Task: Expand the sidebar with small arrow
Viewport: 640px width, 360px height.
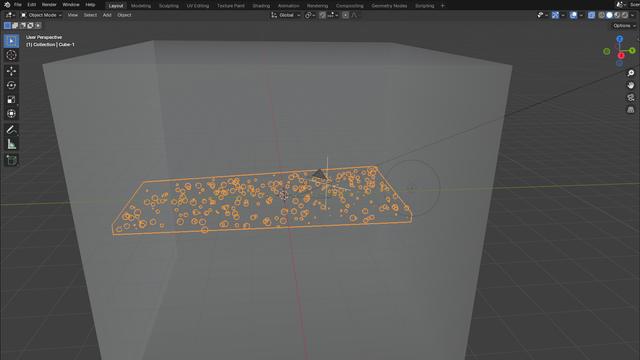Action: [638, 40]
